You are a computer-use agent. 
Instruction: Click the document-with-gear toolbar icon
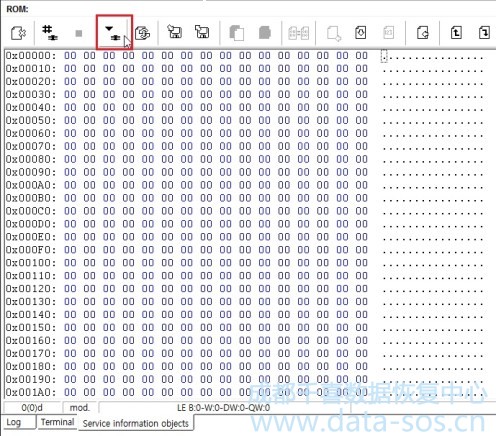18,33
